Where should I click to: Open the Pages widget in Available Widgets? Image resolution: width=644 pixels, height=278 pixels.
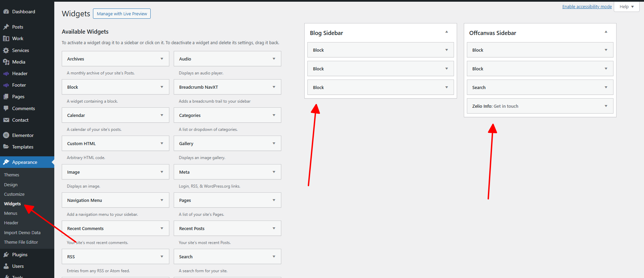[x=227, y=200]
